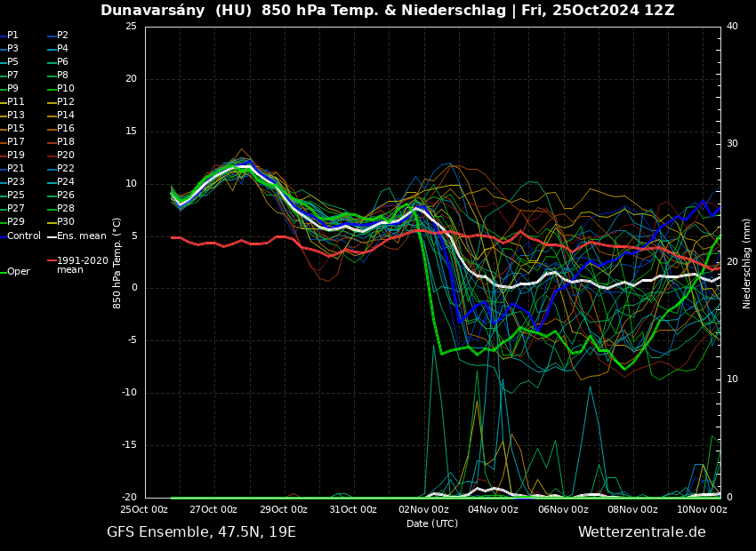
Task: Click the 06Nov 00z date tick label
Action: tap(563, 510)
